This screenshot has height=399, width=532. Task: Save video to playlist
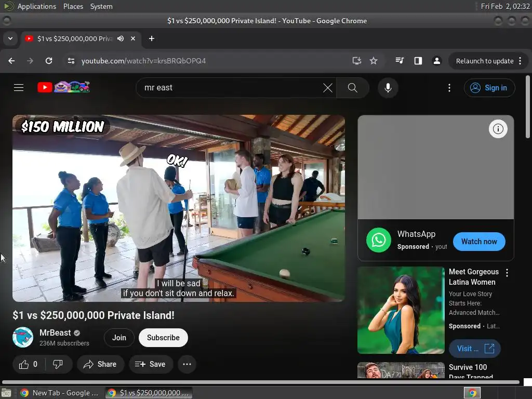pyautogui.click(x=150, y=364)
